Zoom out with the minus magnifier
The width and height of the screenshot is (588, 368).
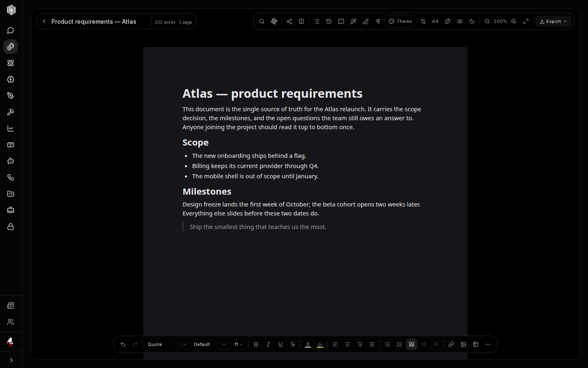pyautogui.click(x=487, y=21)
